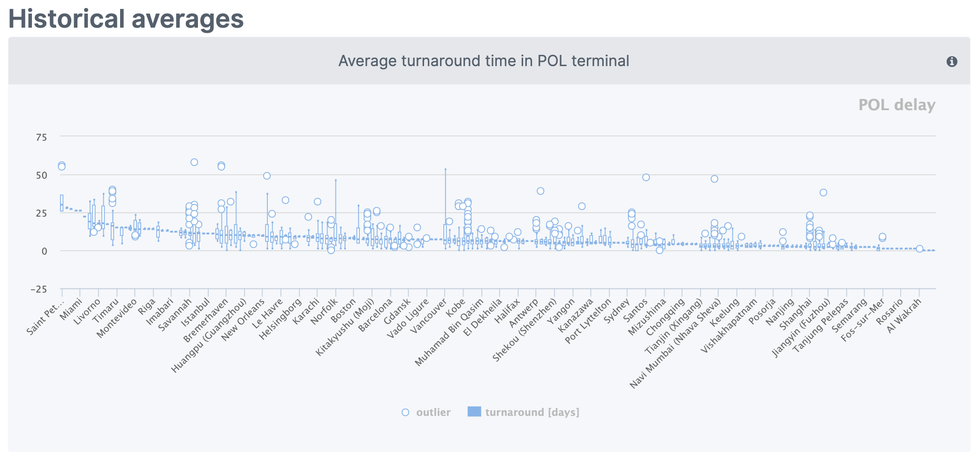Screen dimensions: 980x459
Task: Select the topmost outlier point above Savannah
Action: (x=194, y=162)
